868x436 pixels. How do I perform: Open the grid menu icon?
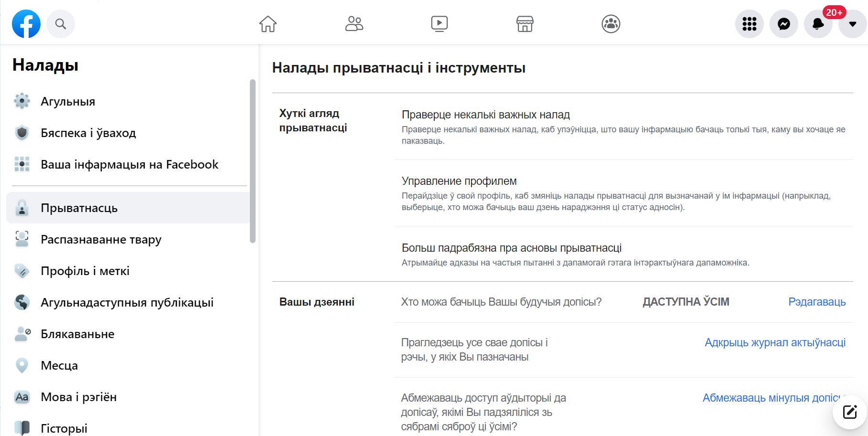[749, 24]
